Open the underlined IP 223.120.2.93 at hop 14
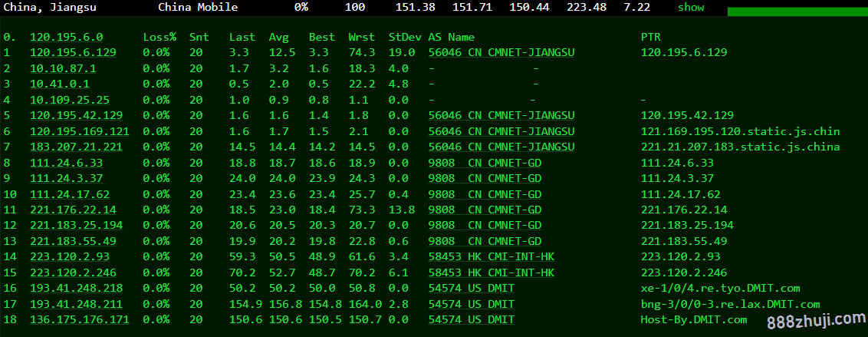The height and width of the screenshot is (337, 868). (x=70, y=257)
